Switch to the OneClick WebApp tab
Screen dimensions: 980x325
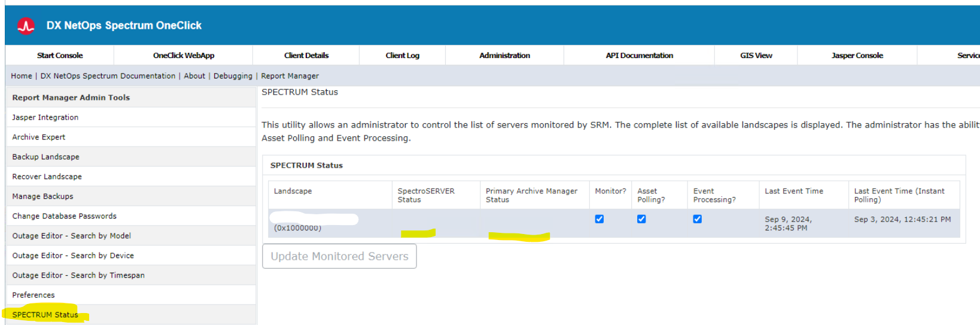(183, 55)
